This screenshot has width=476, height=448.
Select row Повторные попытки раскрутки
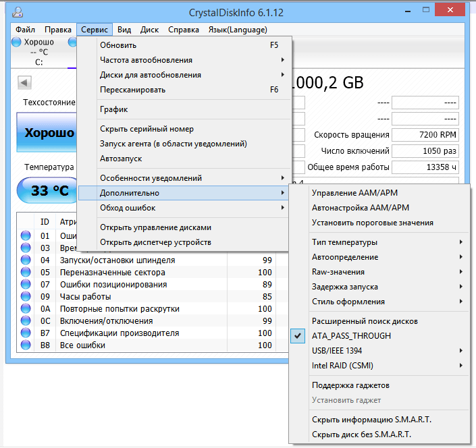pos(153,308)
